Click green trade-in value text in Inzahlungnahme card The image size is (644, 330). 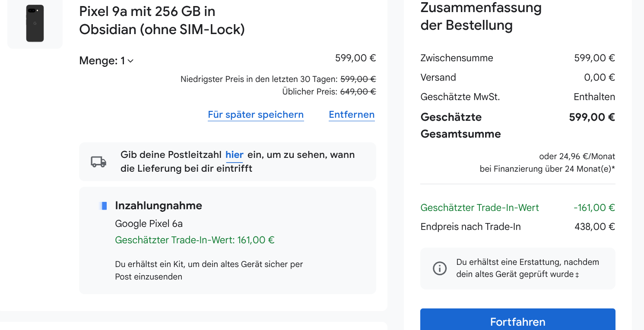tap(195, 240)
